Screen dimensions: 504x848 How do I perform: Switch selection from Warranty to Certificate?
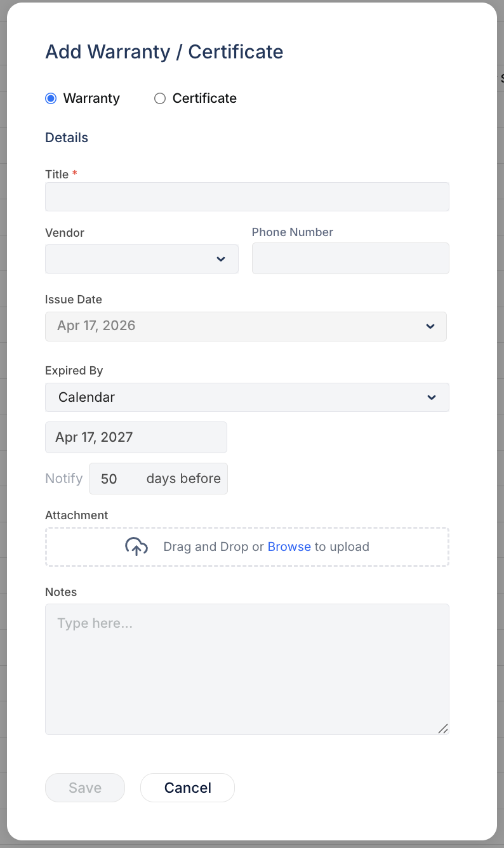pos(159,98)
